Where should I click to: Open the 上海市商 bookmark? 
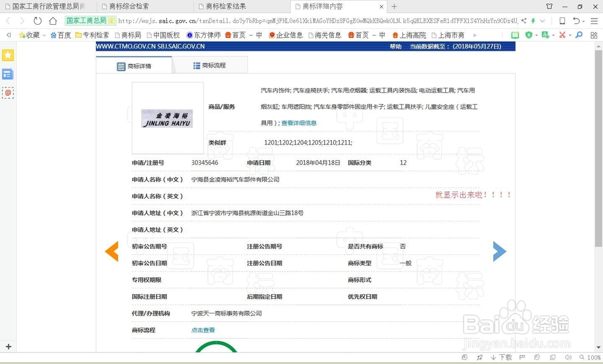tap(448, 35)
